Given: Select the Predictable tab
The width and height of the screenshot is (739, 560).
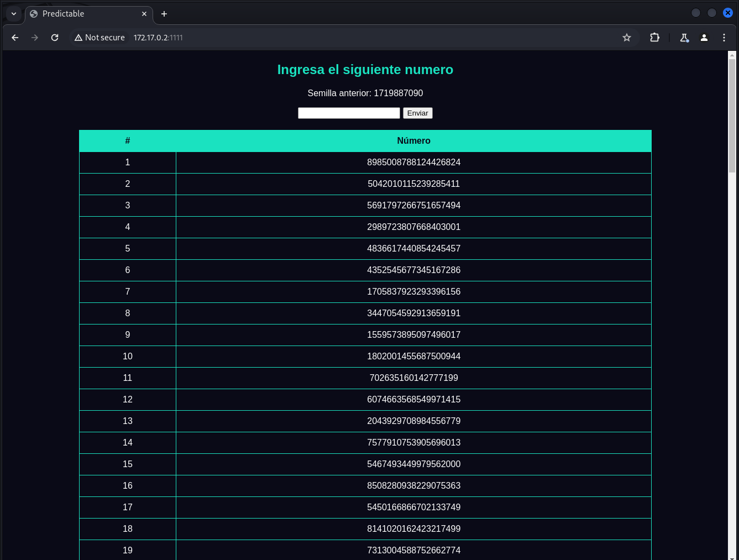Looking at the screenshot, I should tap(88, 14).
